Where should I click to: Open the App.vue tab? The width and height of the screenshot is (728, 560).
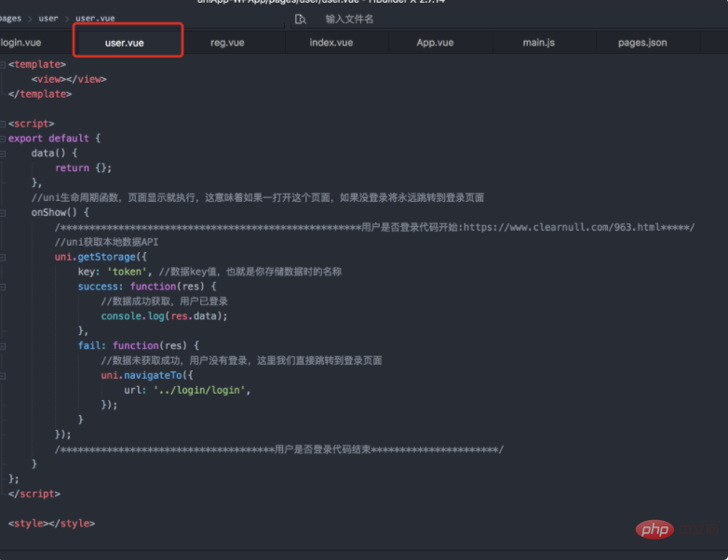coord(435,43)
